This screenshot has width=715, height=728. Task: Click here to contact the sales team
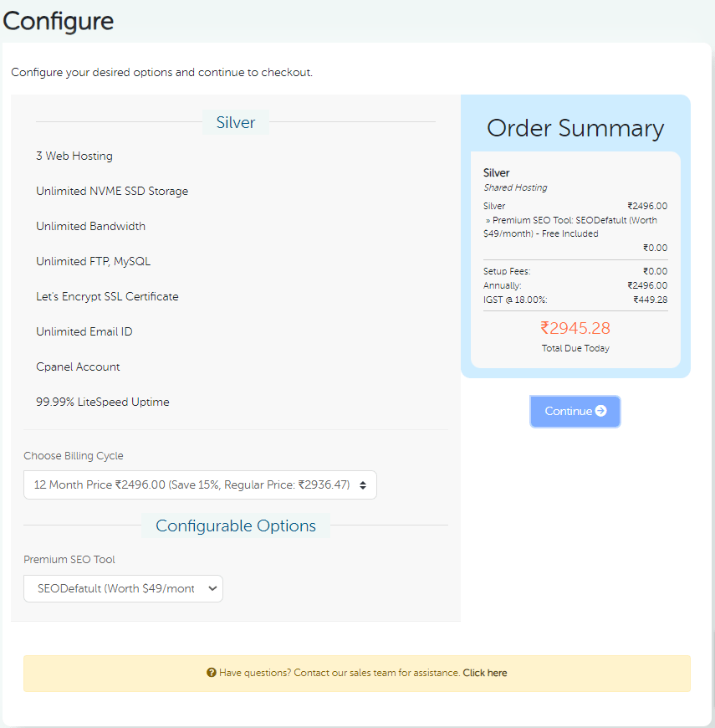[x=484, y=672]
